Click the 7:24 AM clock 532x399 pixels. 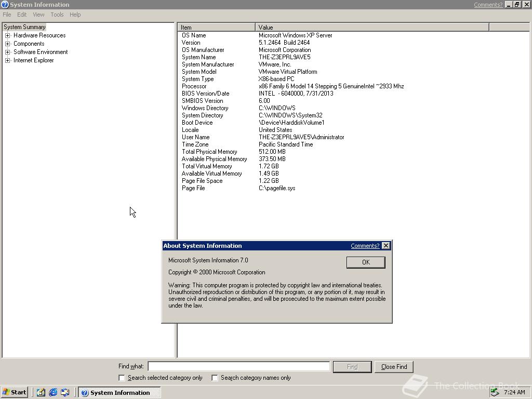[514, 392]
